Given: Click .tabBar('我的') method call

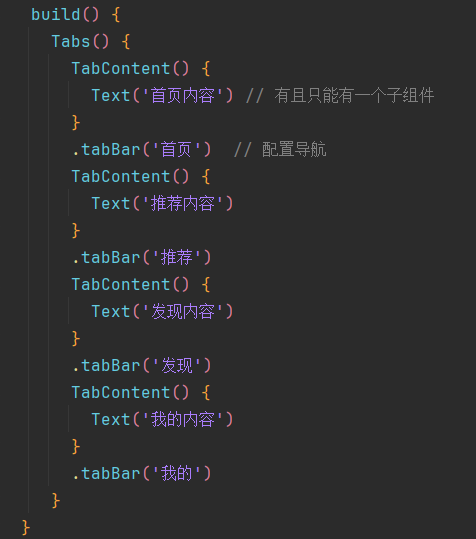Looking at the screenshot, I should tap(142, 473).
